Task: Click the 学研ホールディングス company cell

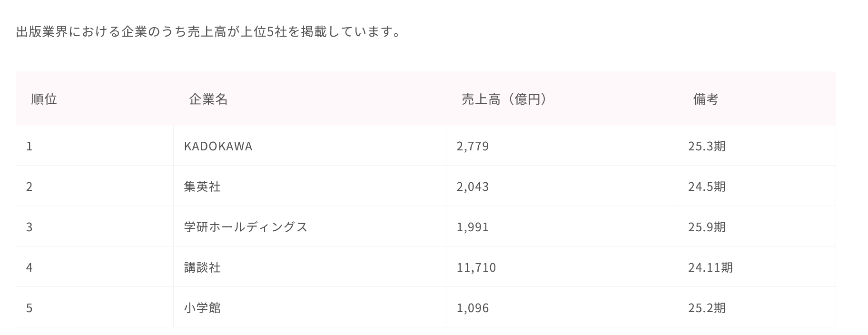Action: click(x=246, y=227)
